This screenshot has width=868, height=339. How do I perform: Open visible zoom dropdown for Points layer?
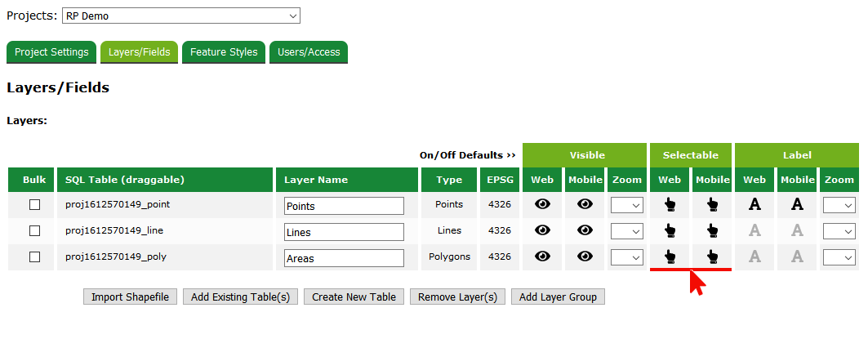pyautogui.click(x=626, y=206)
